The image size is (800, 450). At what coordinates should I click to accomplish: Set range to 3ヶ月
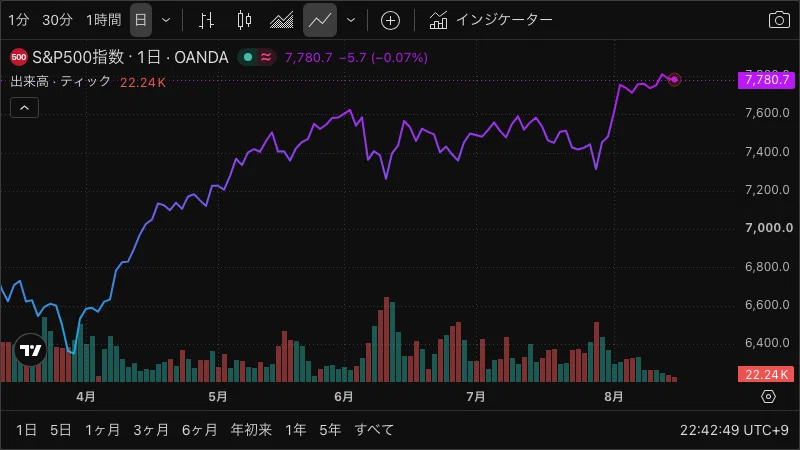pos(151,430)
